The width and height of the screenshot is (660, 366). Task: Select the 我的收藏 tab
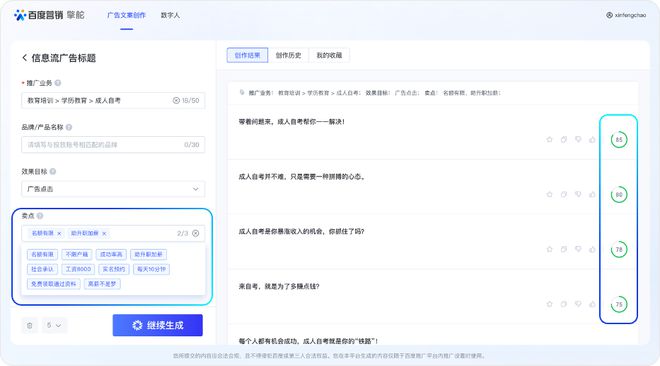(329, 55)
